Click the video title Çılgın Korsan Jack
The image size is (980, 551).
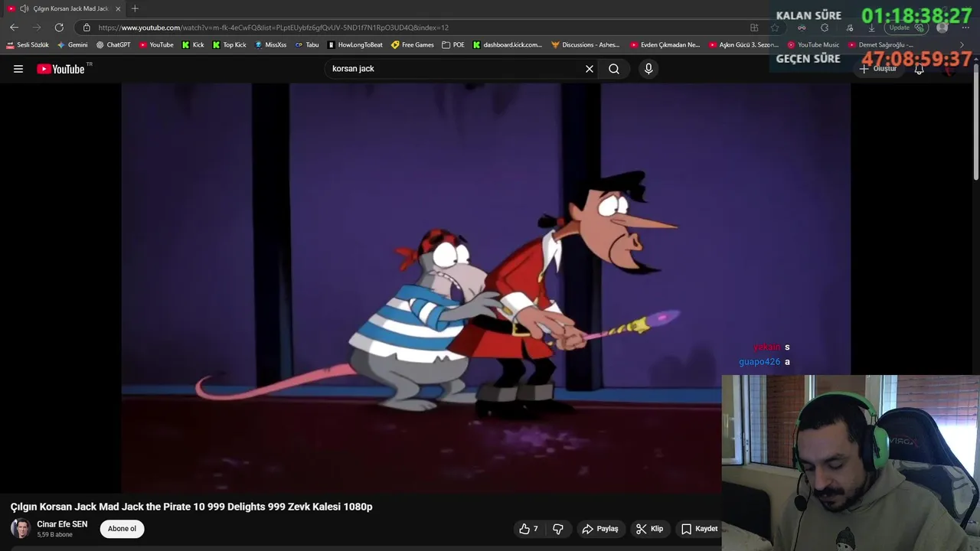[x=191, y=507]
